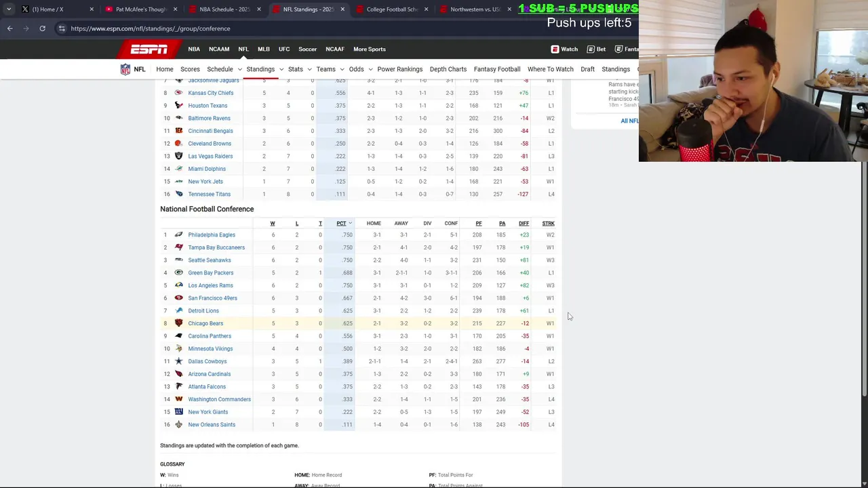Viewport: 868px width, 488px height.
Task: Click the Kansas City Chiefs logo
Action: point(179,93)
